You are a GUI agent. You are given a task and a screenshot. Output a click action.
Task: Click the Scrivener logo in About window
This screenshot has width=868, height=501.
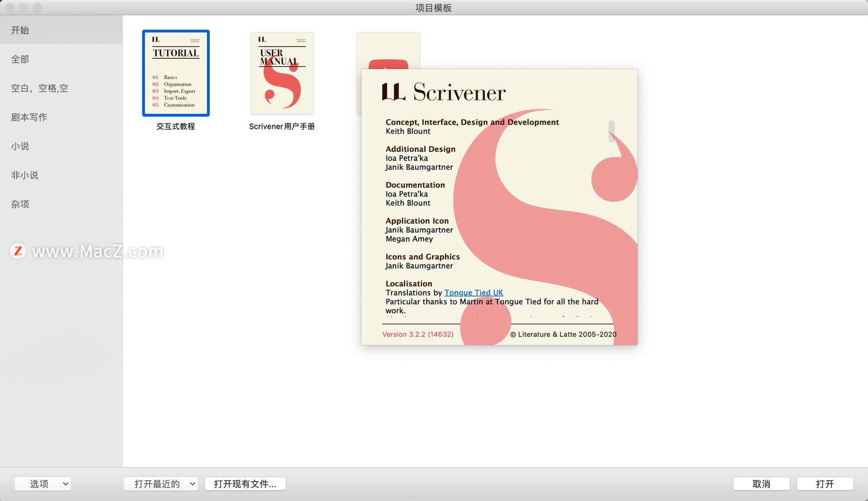[443, 92]
